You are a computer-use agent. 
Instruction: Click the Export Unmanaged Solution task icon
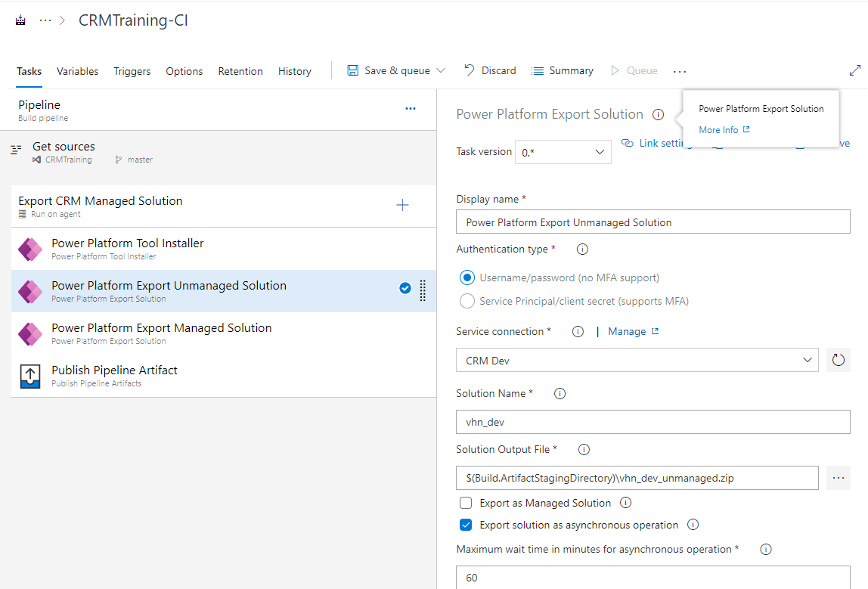(30, 292)
